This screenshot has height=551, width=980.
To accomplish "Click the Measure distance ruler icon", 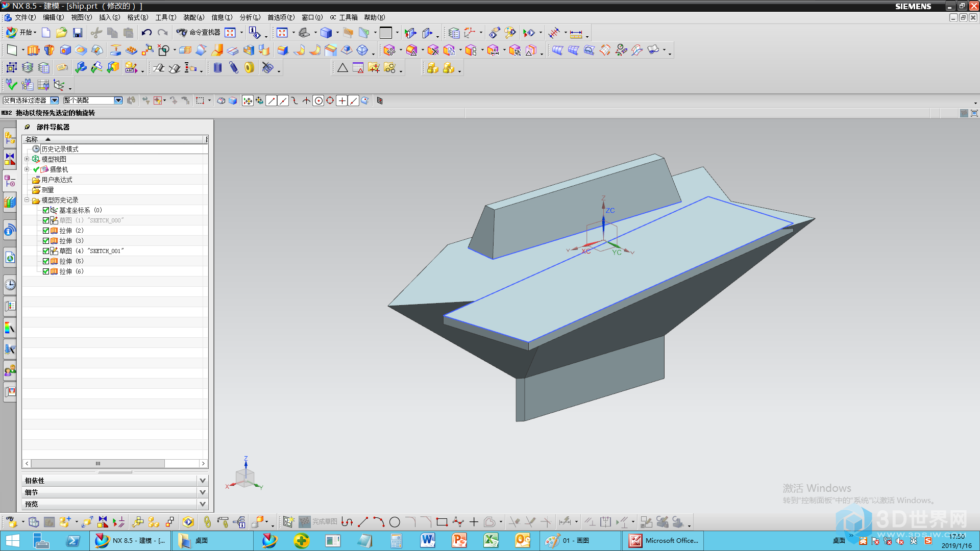I will (576, 34).
